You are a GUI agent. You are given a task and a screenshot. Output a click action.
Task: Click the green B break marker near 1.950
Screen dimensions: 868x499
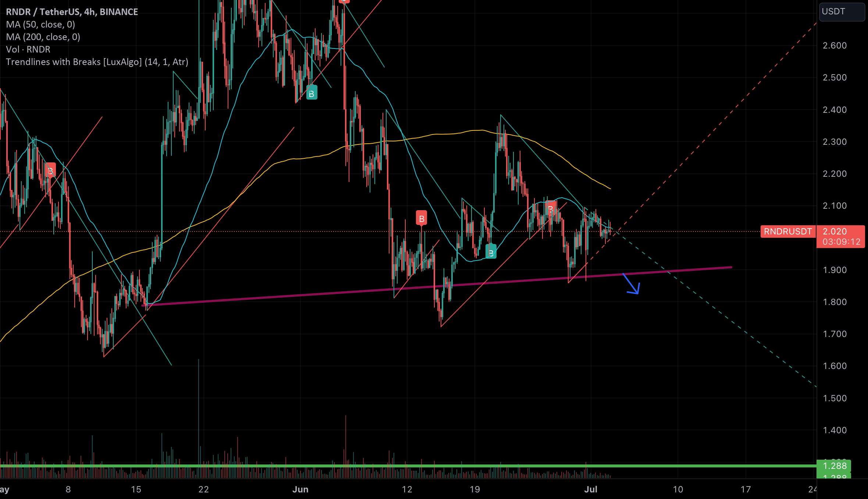click(x=491, y=252)
